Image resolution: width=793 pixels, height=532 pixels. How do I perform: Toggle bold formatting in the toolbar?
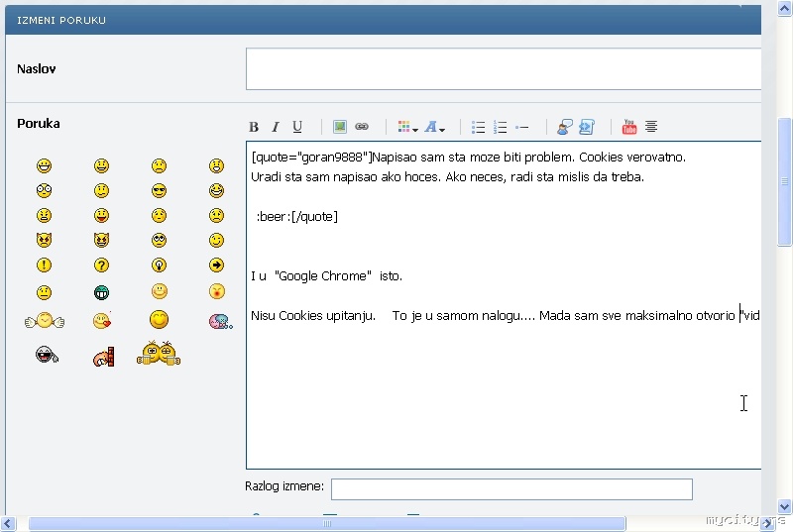point(254,127)
